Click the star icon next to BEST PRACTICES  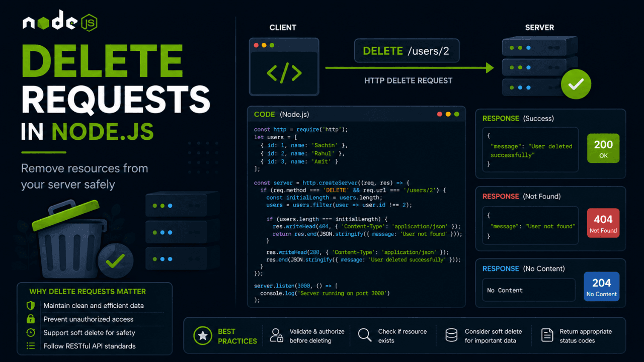coord(203,336)
